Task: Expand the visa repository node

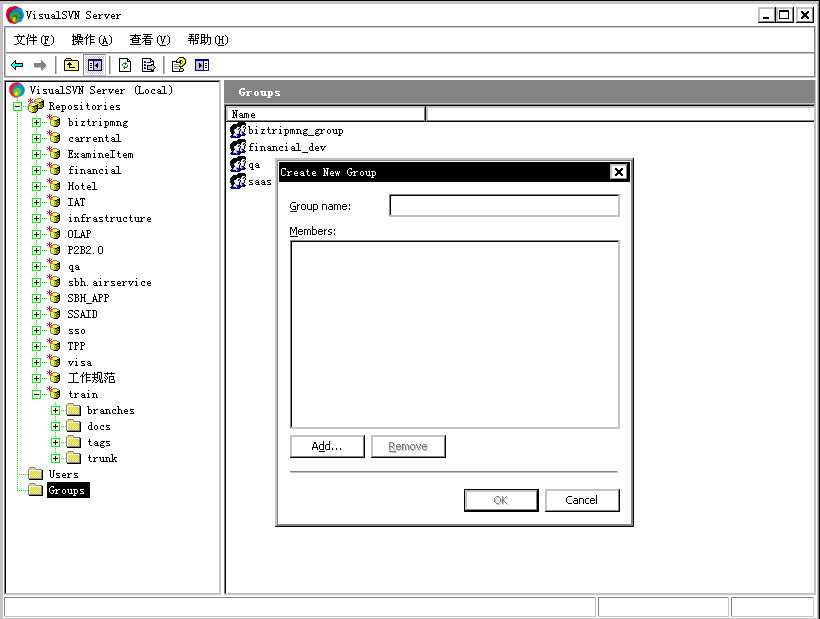Action: pos(37,362)
